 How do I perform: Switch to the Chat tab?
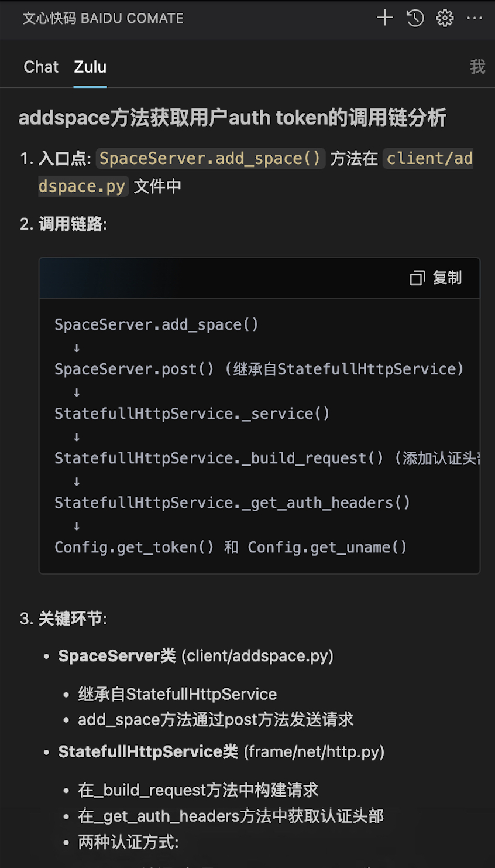coord(41,67)
